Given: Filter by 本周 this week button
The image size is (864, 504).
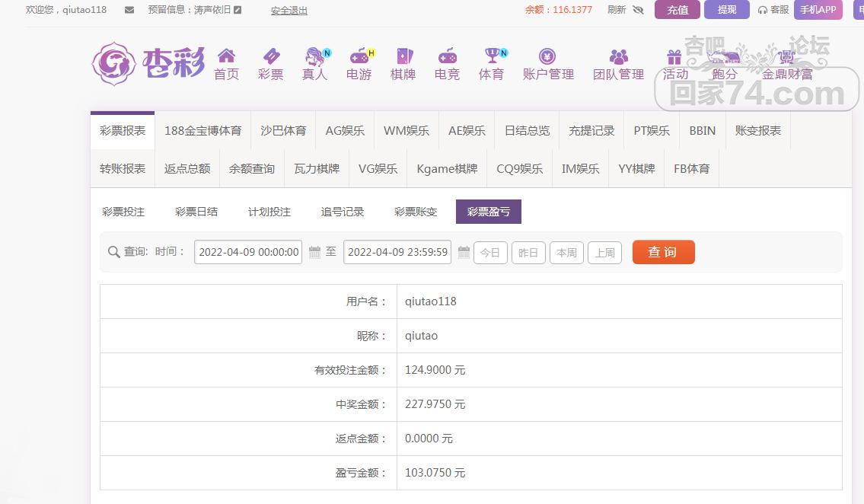Looking at the screenshot, I should pyautogui.click(x=566, y=253).
